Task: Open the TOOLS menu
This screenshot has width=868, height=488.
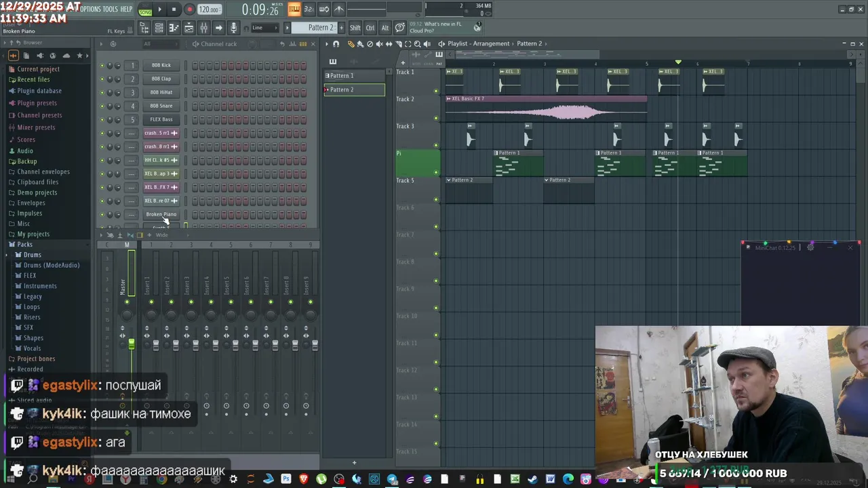Action: pos(110,9)
